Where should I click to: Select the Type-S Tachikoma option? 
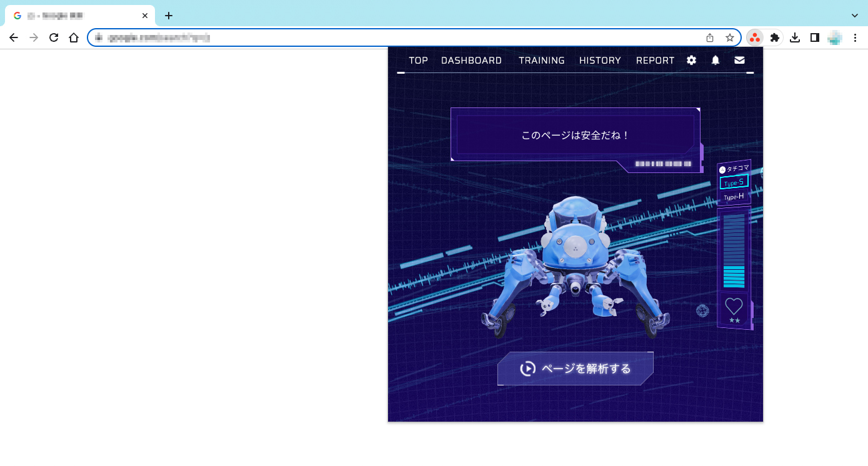pos(734,182)
